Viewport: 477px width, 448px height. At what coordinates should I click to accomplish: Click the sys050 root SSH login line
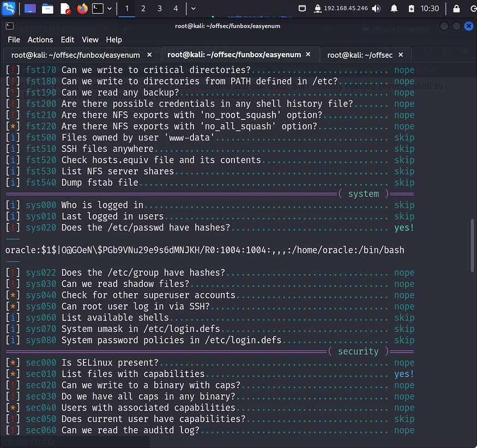(x=210, y=306)
